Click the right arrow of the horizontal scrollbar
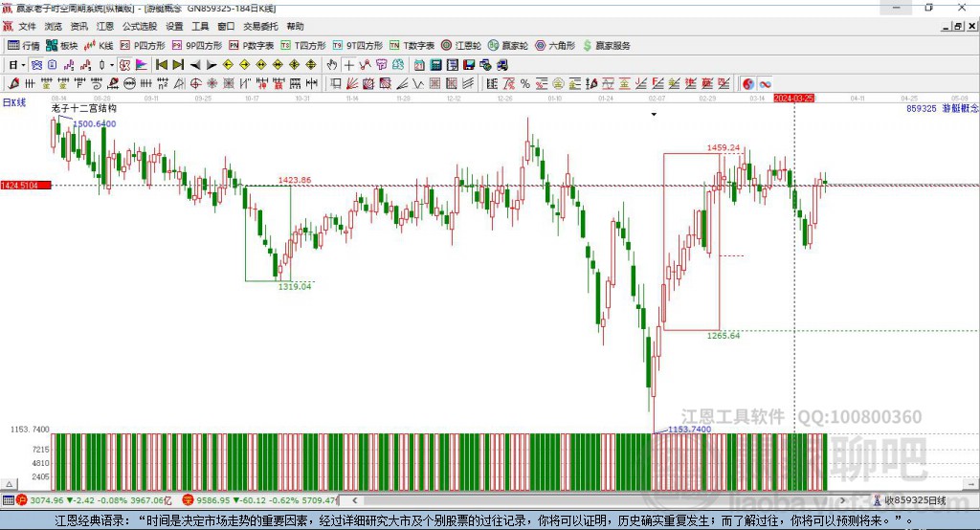The height and width of the screenshot is (530, 980). (842, 500)
